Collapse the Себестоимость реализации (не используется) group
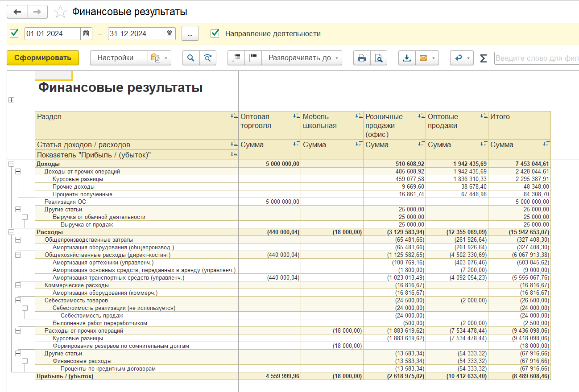 [x=25, y=308]
